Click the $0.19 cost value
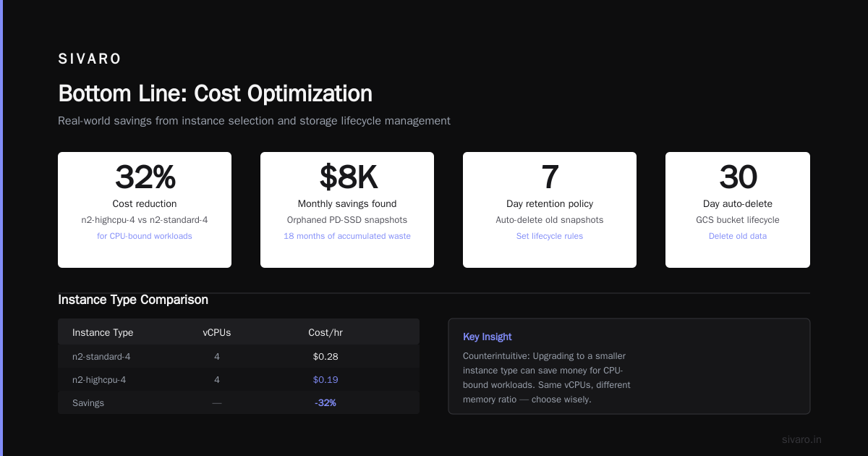This screenshot has height=456, width=868. point(325,379)
